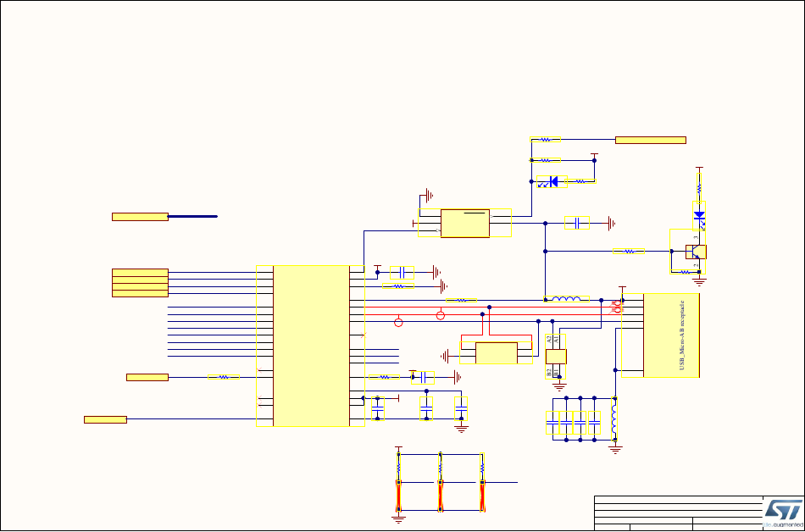Image resolution: width=805 pixels, height=532 pixels.
Task: Select the small IC with A1/A2 pins
Action: 556,356
